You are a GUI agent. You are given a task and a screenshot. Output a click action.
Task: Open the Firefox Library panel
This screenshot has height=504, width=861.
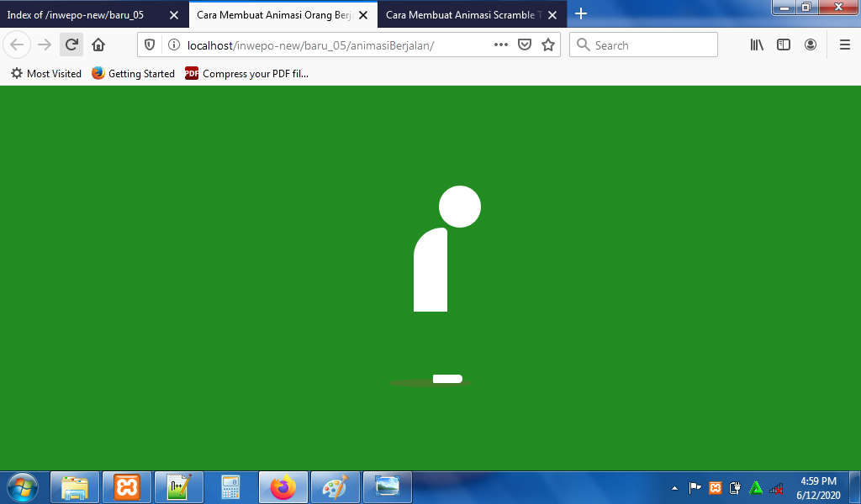[756, 45]
